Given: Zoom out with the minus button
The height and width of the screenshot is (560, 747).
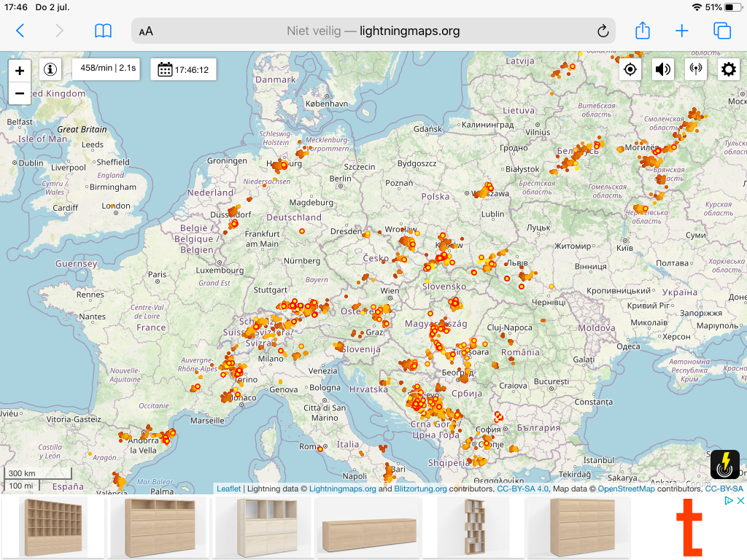Looking at the screenshot, I should tap(20, 93).
